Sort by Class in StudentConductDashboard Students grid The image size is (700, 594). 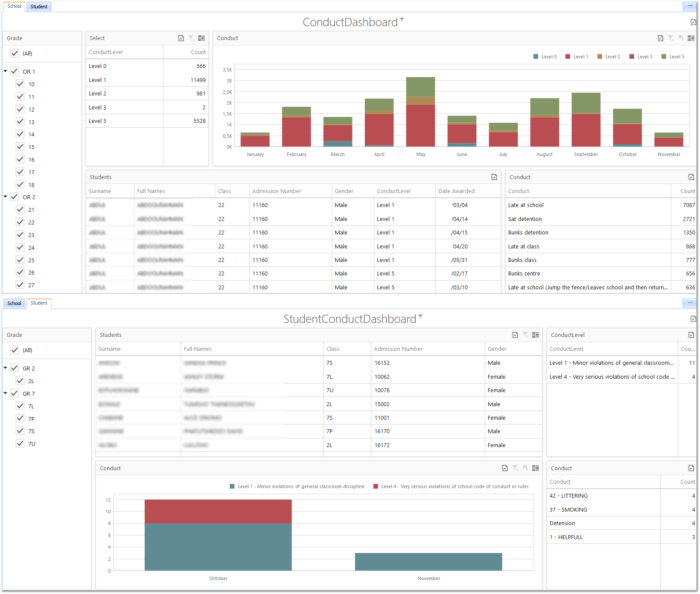pyautogui.click(x=347, y=349)
